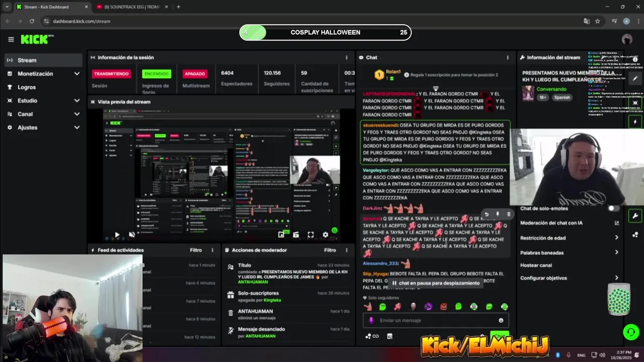Click the Kick logo
Screen dimensions: 644x362
(37, 39)
